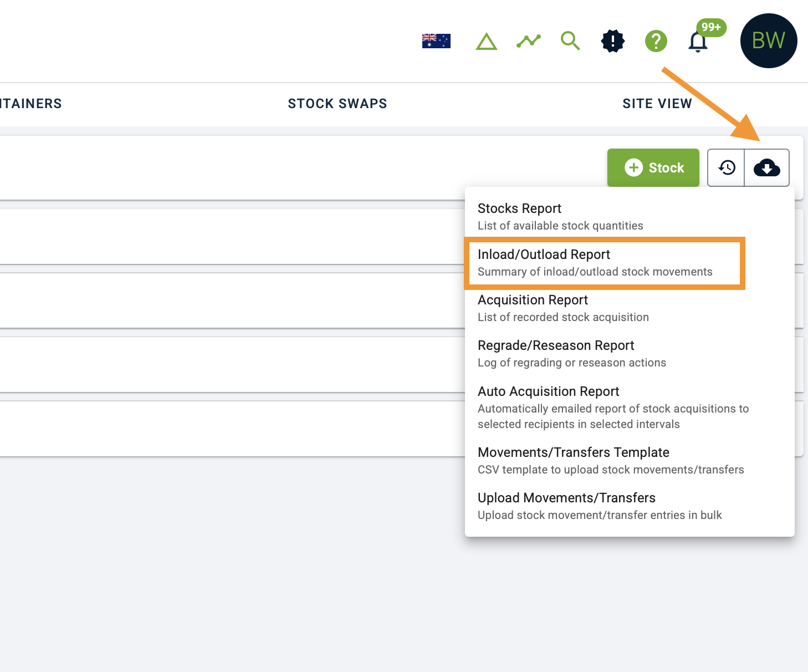This screenshot has height=672, width=808.
Task: Open the dark alert badge icon
Action: (x=612, y=41)
